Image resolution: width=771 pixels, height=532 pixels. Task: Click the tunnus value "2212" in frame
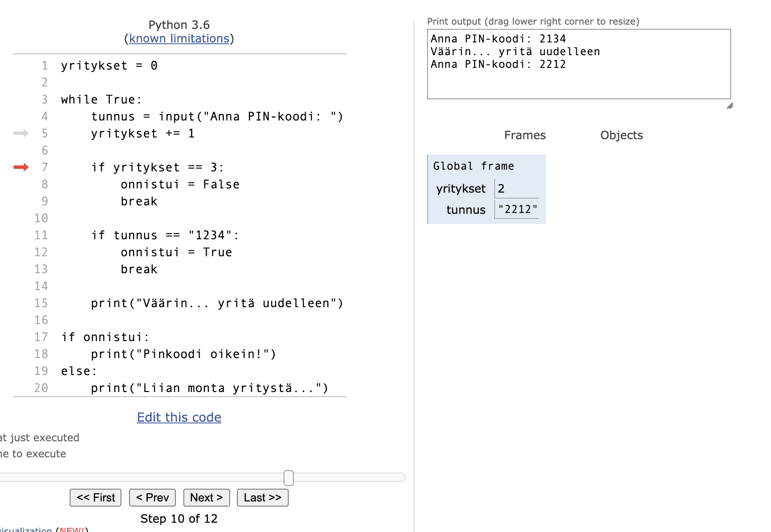pos(518,210)
